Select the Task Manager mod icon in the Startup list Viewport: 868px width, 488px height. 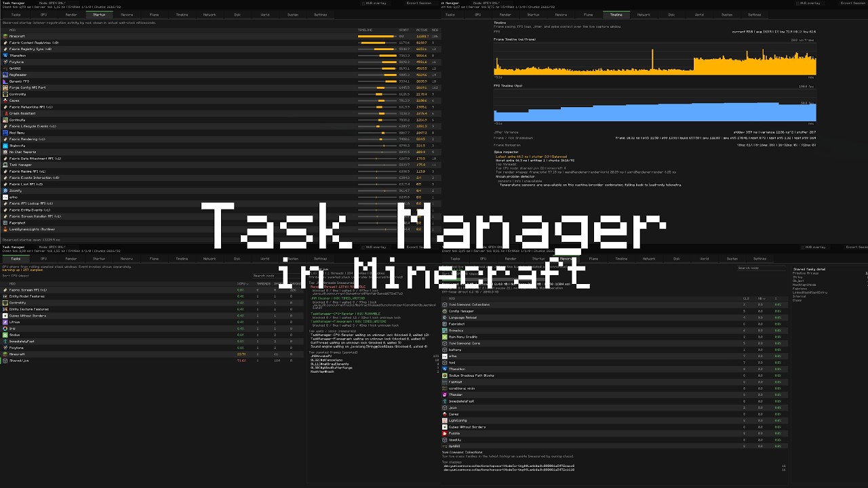click(5, 165)
